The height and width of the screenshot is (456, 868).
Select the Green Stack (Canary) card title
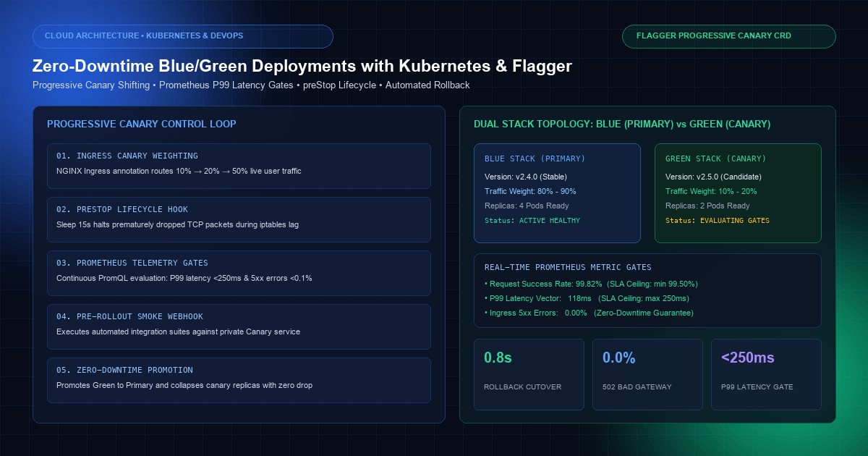click(x=715, y=159)
